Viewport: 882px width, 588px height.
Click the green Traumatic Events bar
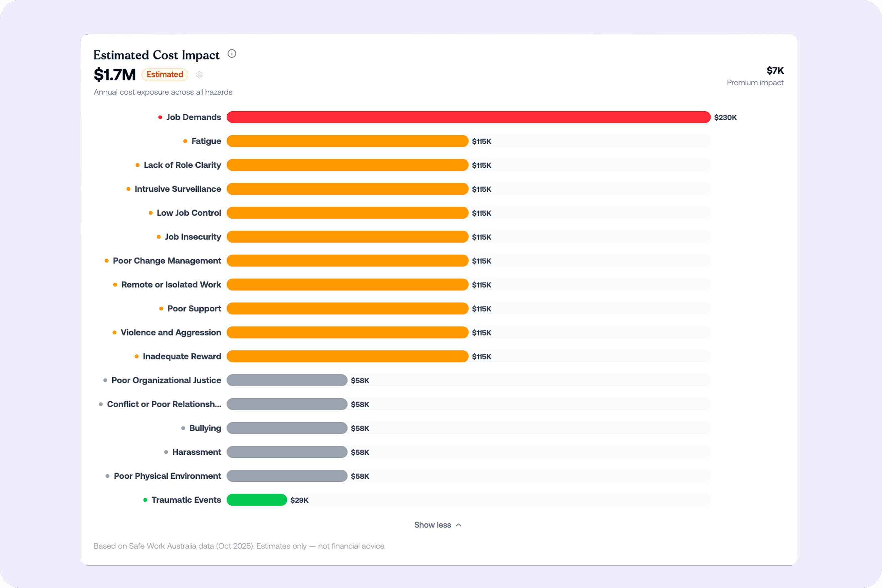257,500
